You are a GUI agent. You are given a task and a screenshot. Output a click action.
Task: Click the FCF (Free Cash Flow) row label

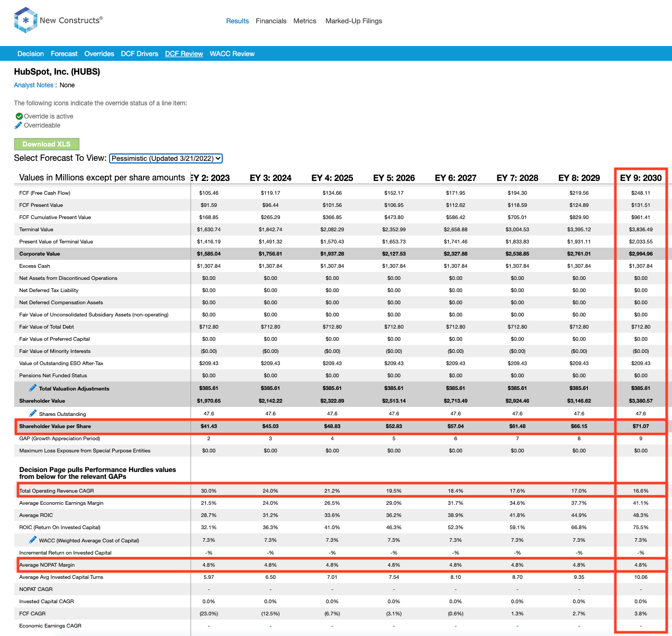tap(45, 193)
